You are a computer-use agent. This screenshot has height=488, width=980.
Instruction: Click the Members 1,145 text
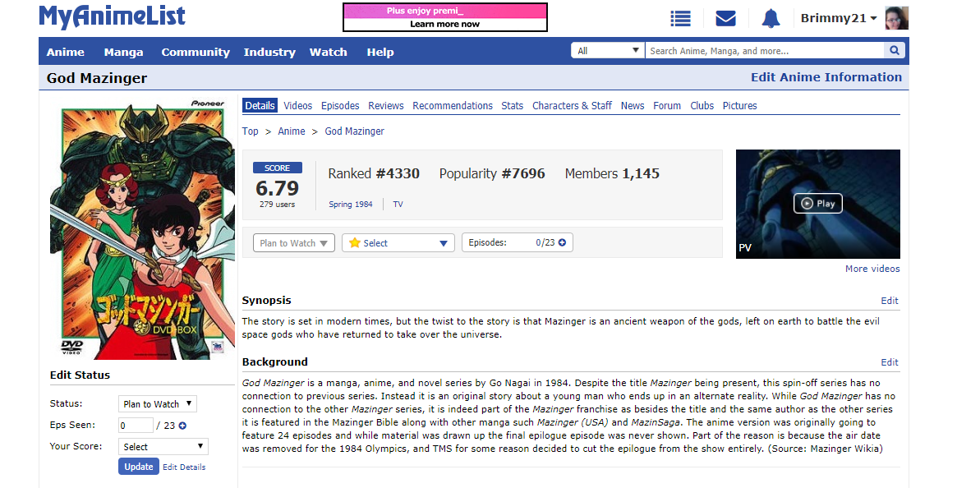coord(612,173)
